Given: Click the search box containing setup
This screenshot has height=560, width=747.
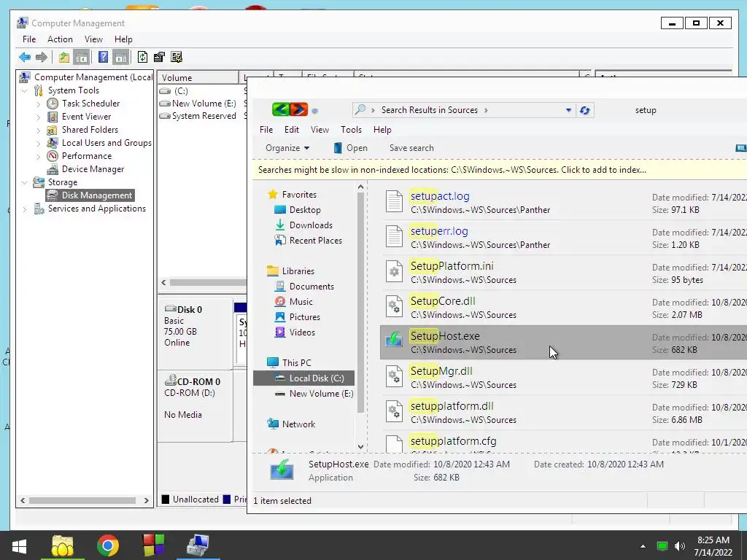Looking at the screenshot, I should point(671,111).
